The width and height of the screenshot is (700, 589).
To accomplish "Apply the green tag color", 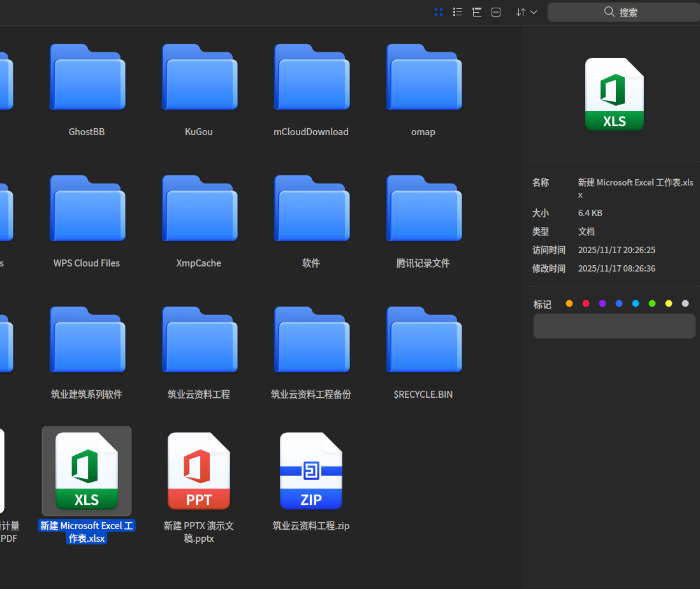I will coord(652,303).
